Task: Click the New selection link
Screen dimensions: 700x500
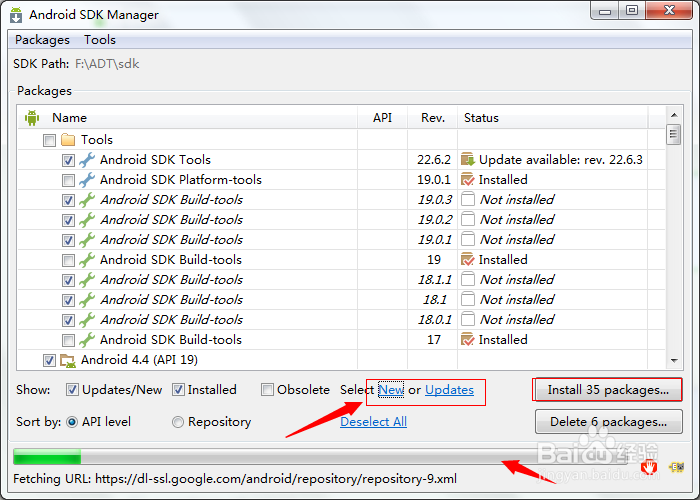Action: [391, 390]
